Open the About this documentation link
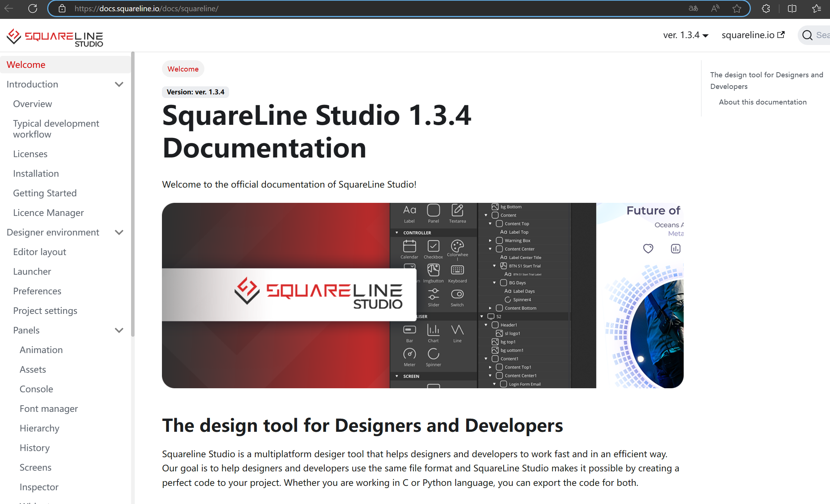The height and width of the screenshot is (504, 830). pos(762,102)
